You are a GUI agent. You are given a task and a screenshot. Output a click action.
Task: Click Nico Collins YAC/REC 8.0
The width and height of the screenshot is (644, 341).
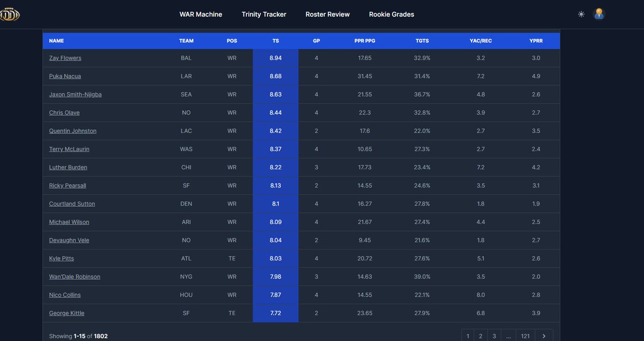point(480,295)
